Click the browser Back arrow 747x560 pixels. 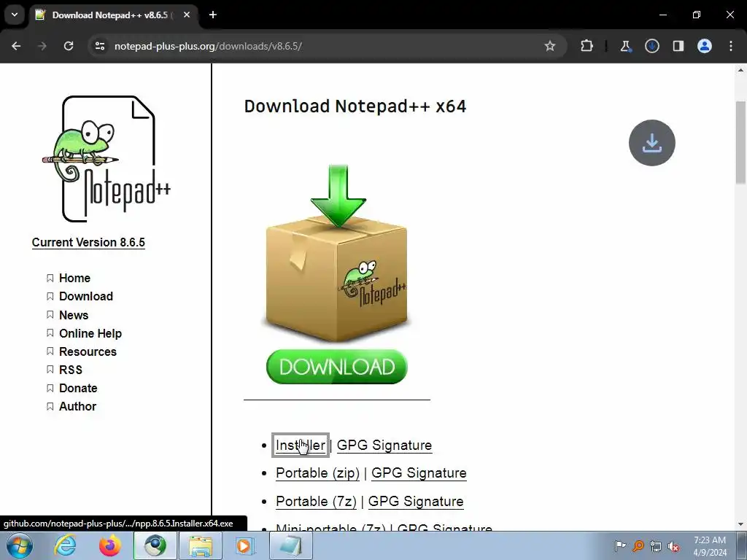point(16,46)
